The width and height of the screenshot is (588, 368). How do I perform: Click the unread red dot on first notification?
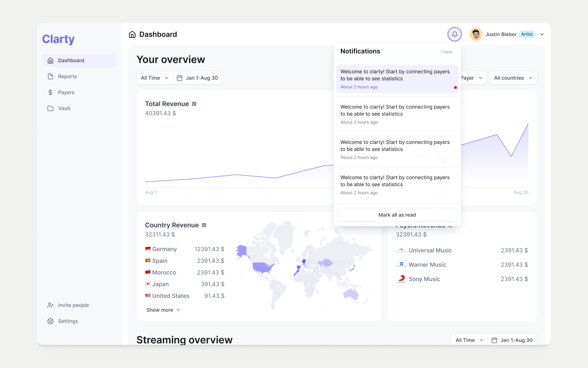455,88
